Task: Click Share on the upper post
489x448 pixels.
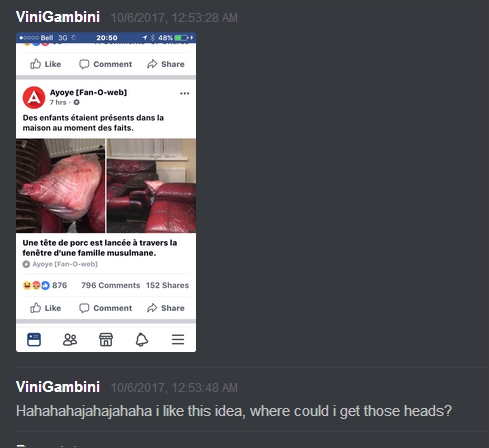Action: tap(166, 64)
